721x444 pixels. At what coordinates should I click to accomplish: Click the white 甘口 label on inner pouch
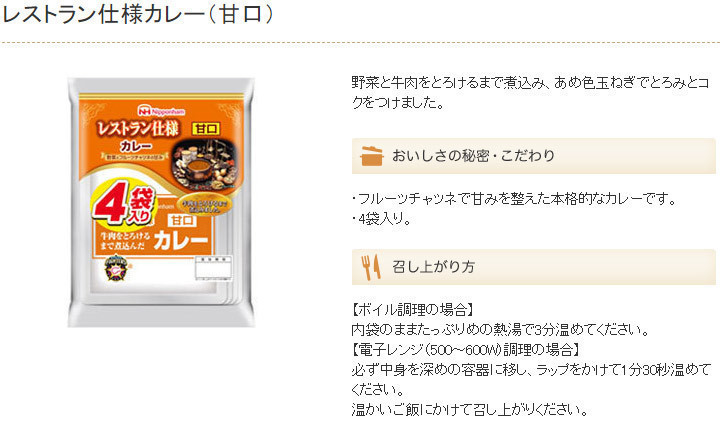pos(182,221)
